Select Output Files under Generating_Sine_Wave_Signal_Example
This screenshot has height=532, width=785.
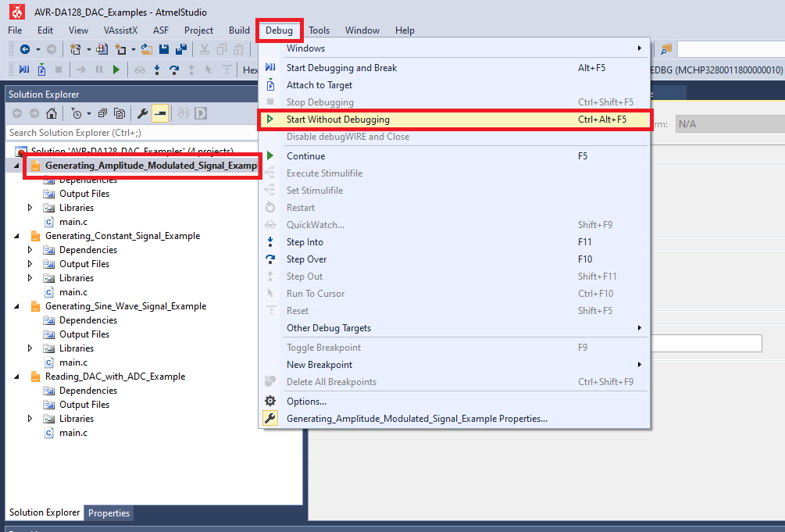click(84, 334)
